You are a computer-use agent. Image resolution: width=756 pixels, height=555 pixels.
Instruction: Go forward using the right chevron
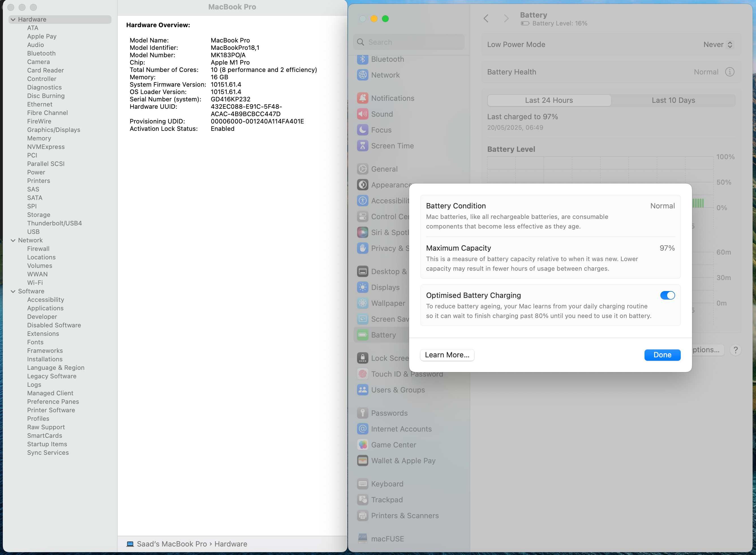[x=506, y=18]
